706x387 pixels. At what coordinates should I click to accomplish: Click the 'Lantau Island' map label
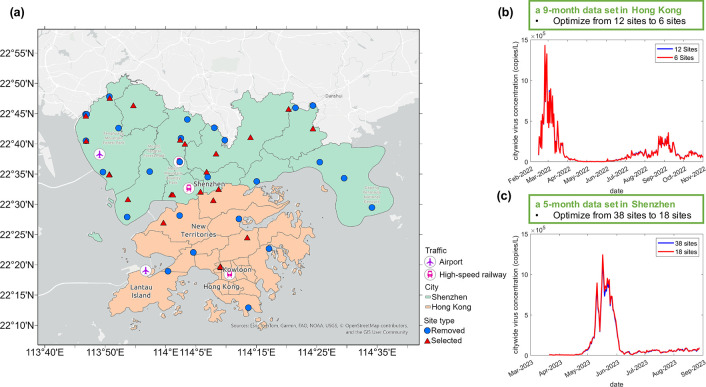141,292
